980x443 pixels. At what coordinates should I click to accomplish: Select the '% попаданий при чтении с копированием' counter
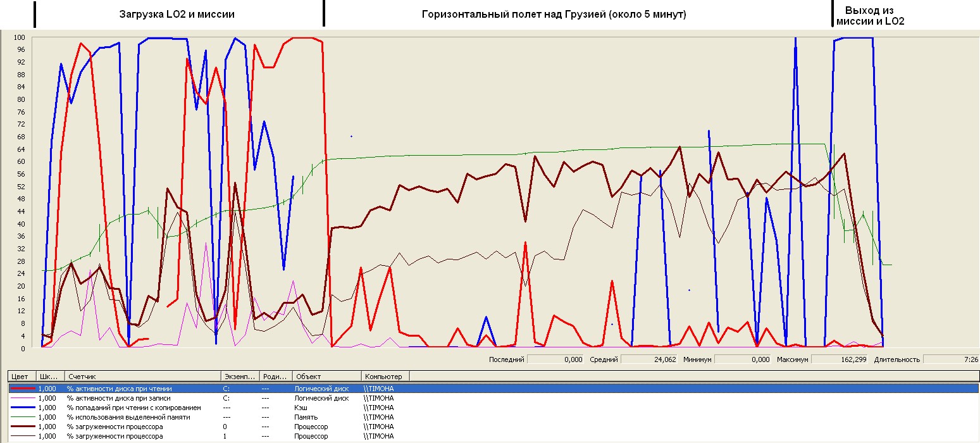click(133, 408)
